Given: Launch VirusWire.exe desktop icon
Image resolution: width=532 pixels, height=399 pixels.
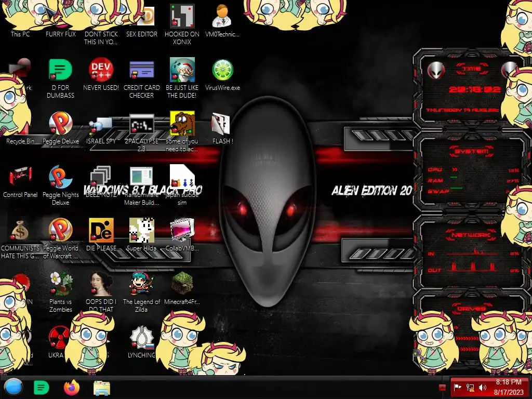Looking at the screenshot, I should [x=222, y=70].
